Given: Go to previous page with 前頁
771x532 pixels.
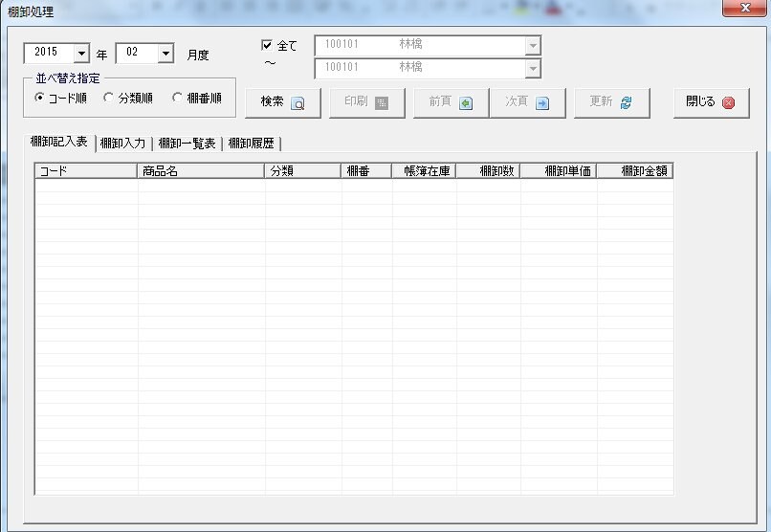Looking at the screenshot, I should (451, 102).
